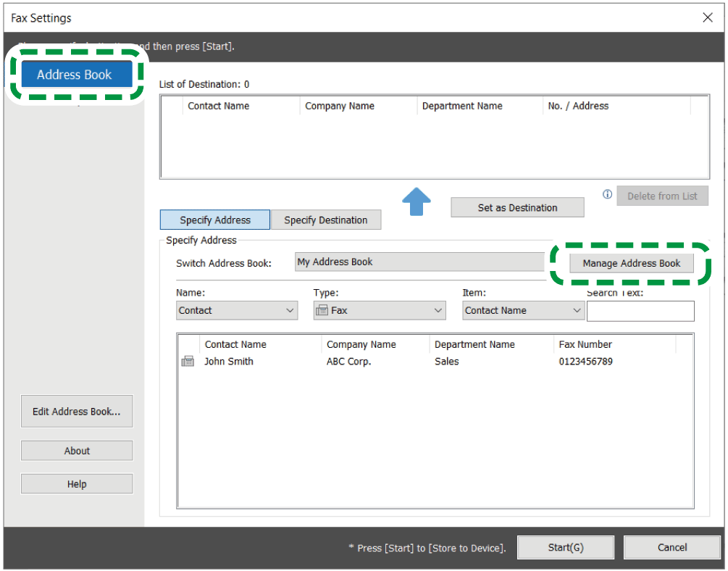The width and height of the screenshot is (728, 571).
Task: Expand the Type dropdown showing Fax
Action: pos(380,311)
